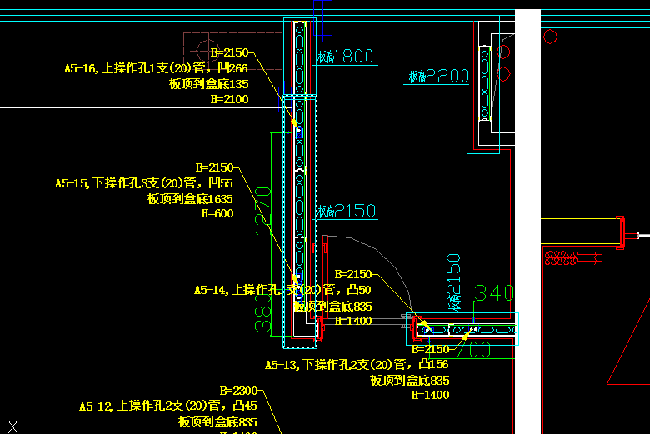Click the A5-15 annotation text line
650x434 pixels.
144,183
